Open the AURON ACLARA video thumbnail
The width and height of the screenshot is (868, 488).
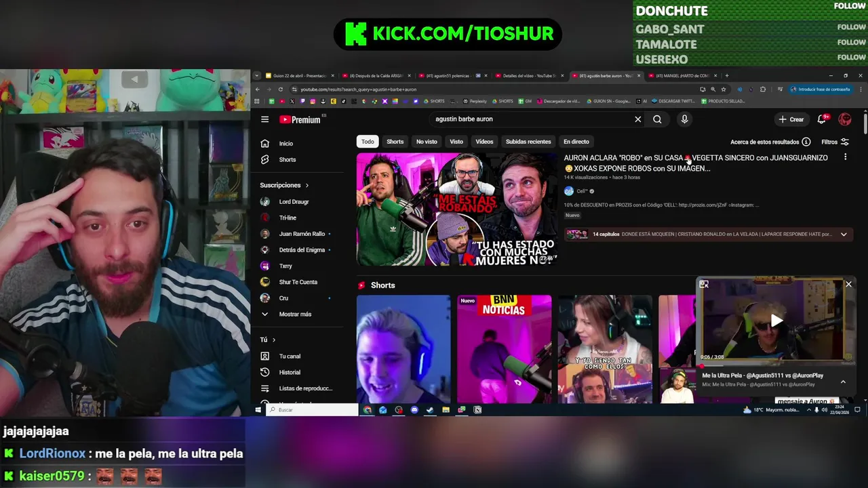coord(457,209)
